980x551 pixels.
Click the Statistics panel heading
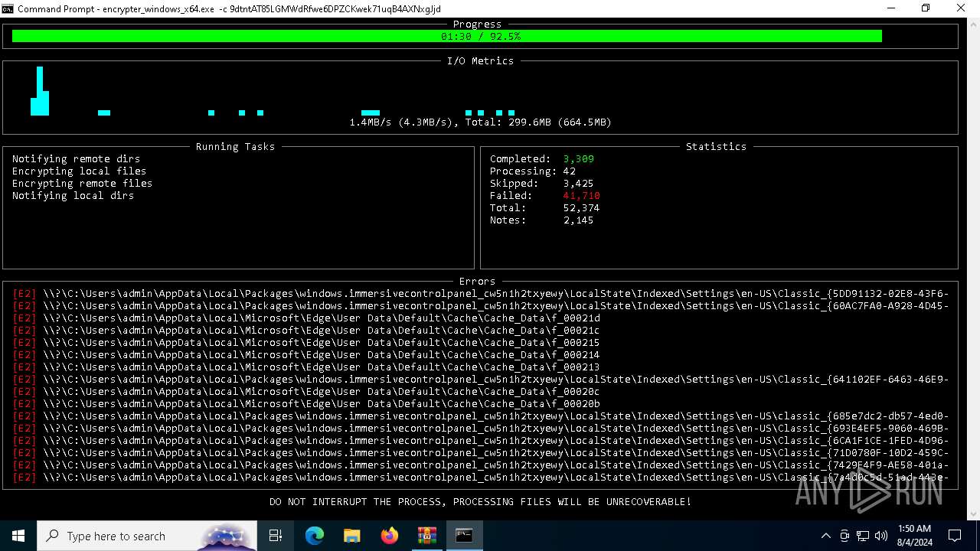pos(716,147)
